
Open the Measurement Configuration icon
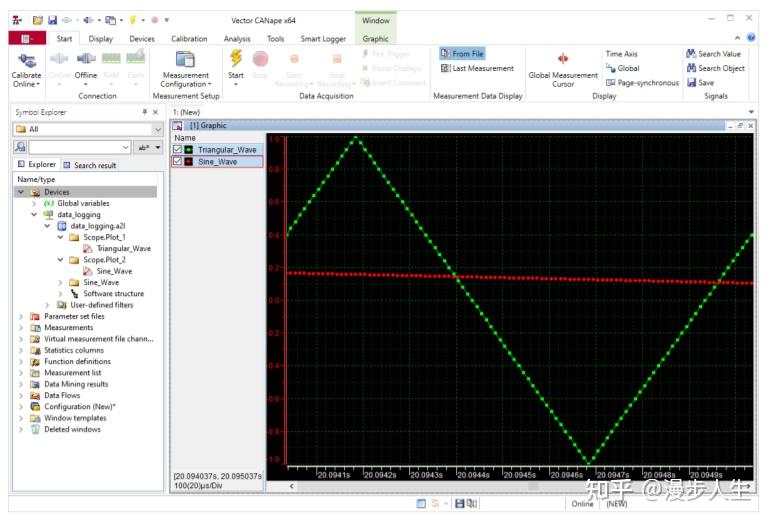(185, 59)
